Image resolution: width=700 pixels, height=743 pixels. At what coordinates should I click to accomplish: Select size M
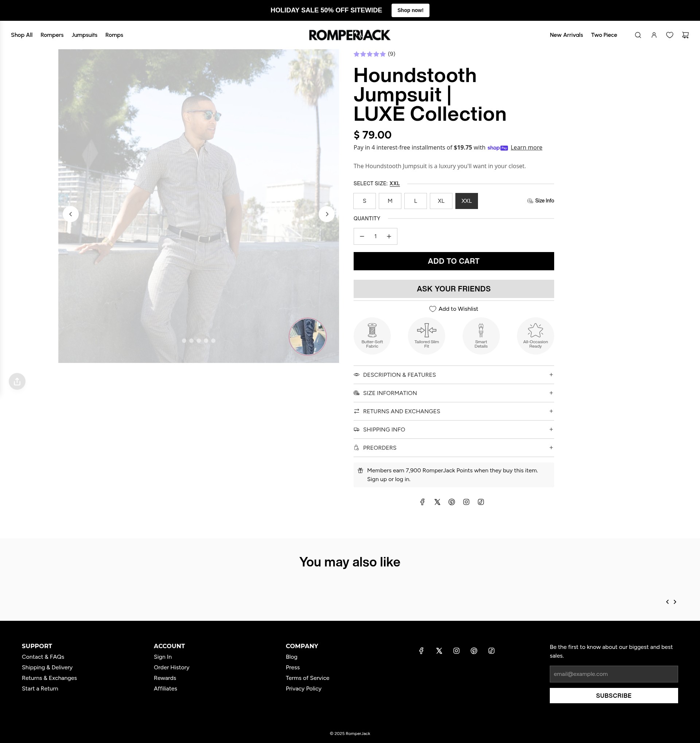[x=390, y=201]
